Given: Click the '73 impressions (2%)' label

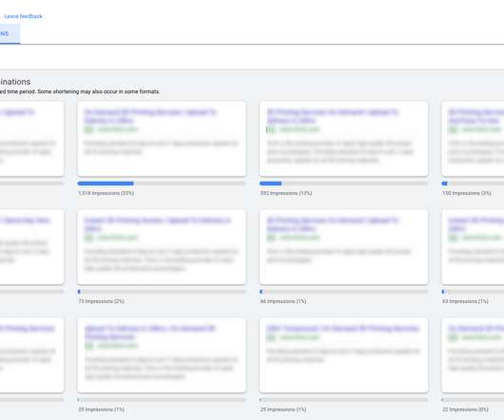Looking at the screenshot, I should coord(101,301).
